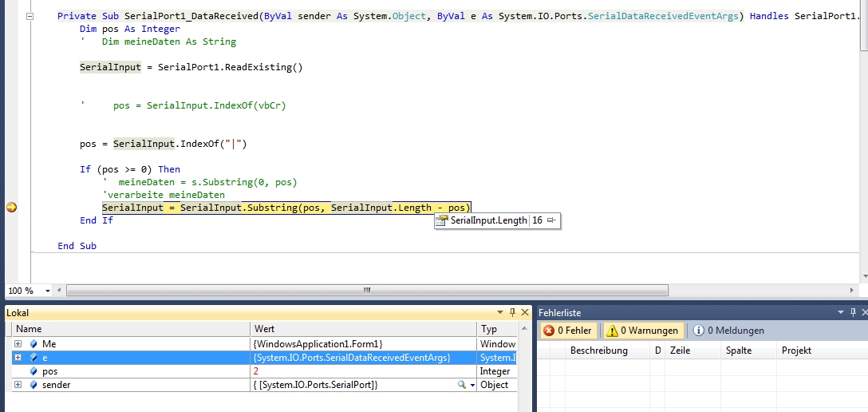Toggle the 0 Meldungen filter

pos(728,331)
